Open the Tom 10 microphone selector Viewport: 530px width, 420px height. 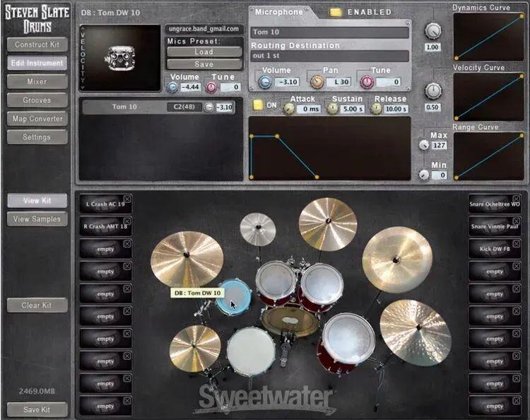(x=330, y=33)
